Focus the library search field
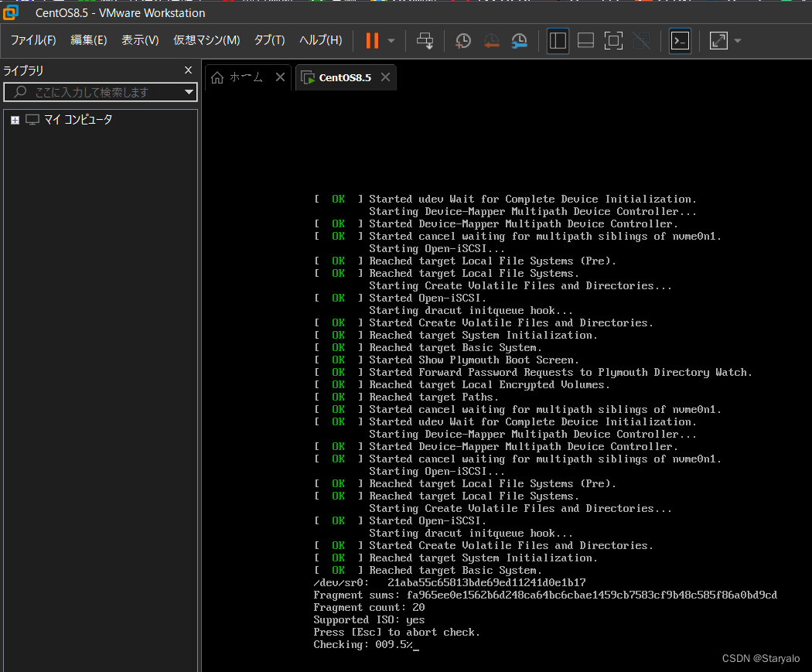 [101, 92]
